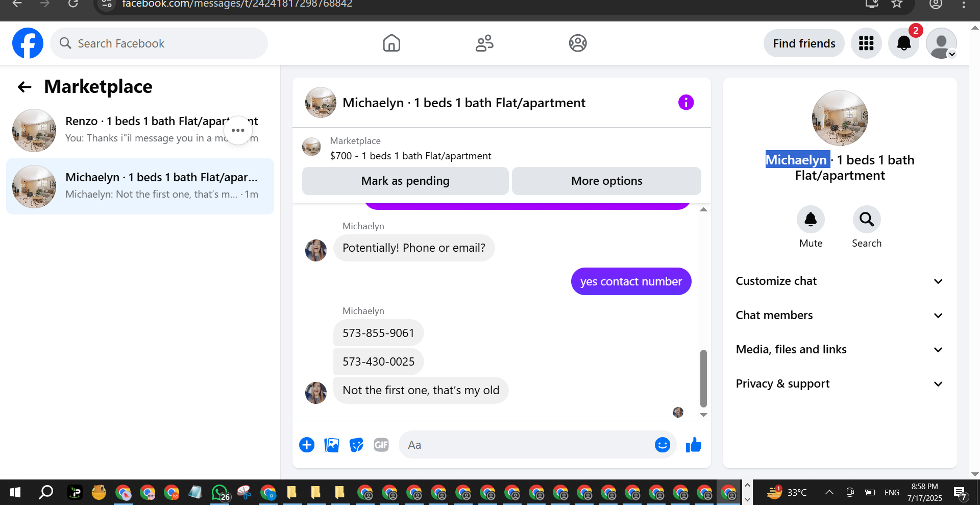Screen dimensions: 980x505
Task: Open the account profile avatar menu
Action: [x=941, y=43]
